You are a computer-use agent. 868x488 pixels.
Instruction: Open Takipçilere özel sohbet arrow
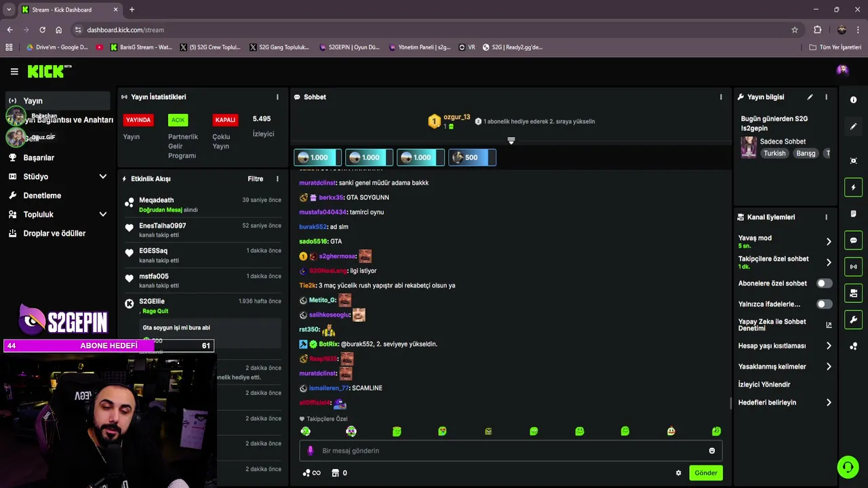click(829, 262)
